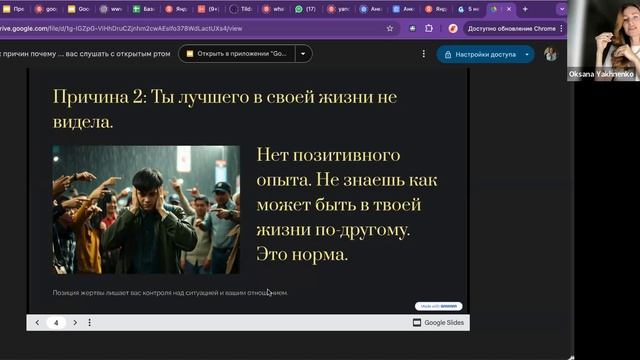Bookmark this page with the star icon

[x=390, y=29]
